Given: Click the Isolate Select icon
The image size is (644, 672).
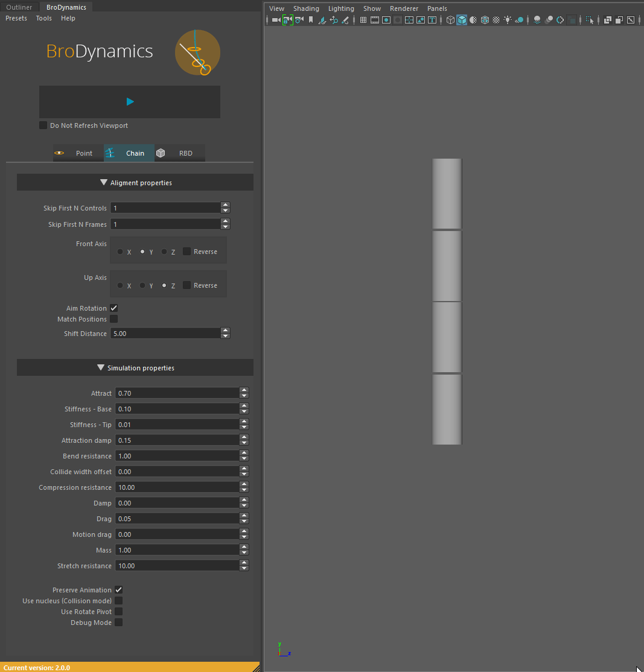Looking at the screenshot, I should [x=590, y=20].
